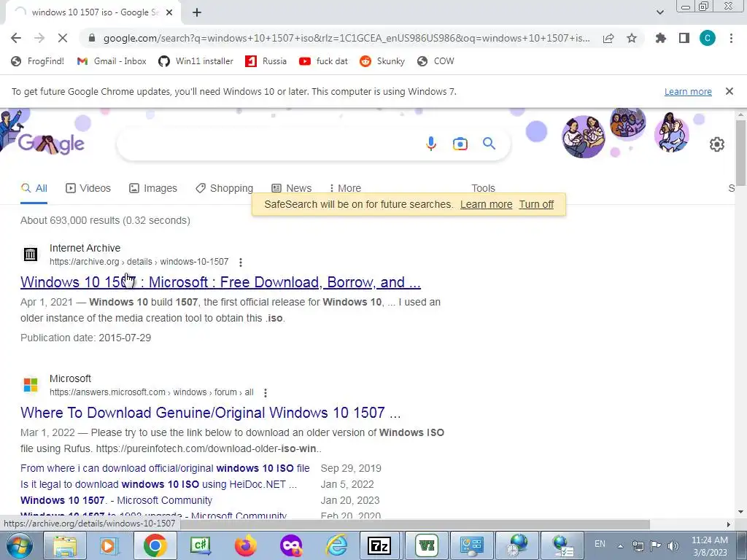Open Firefox from the taskbar
This screenshot has height=560, width=747.
(x=246, y=545)
